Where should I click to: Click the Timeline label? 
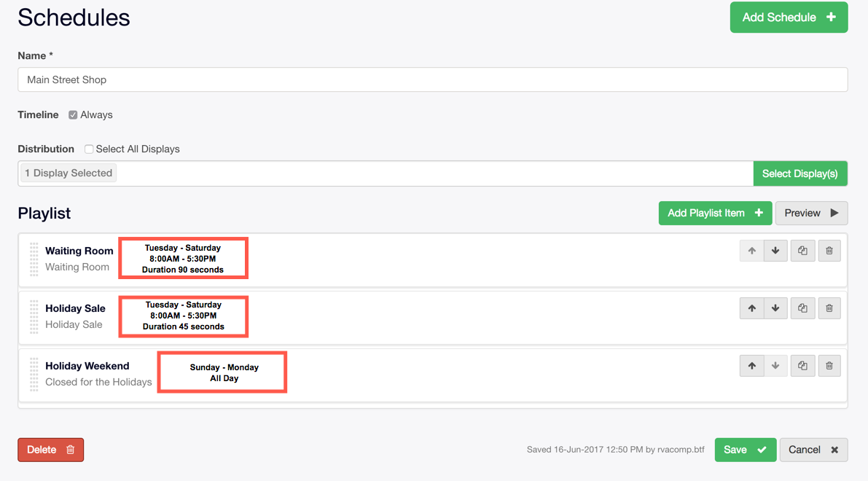point(38,114)
